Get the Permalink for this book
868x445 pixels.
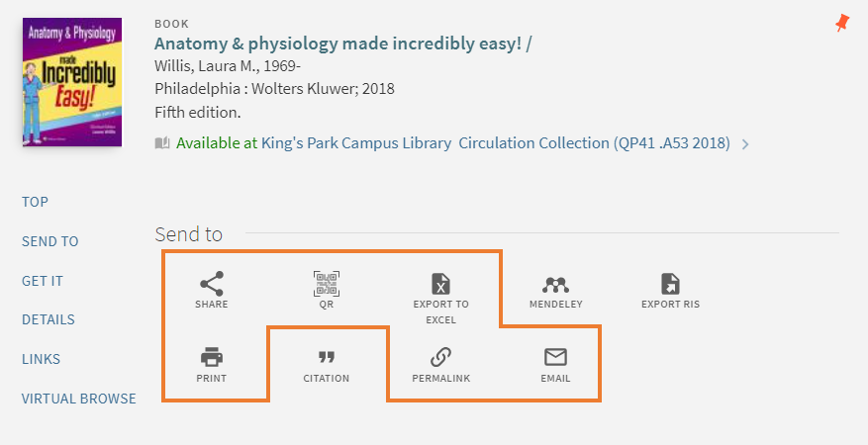[440, 357]
